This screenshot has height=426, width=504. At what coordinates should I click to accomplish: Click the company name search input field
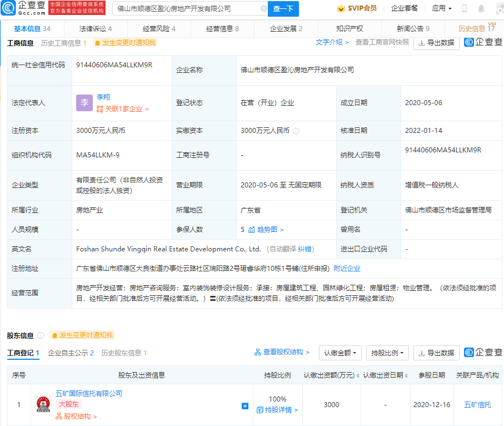coord(186,9)
